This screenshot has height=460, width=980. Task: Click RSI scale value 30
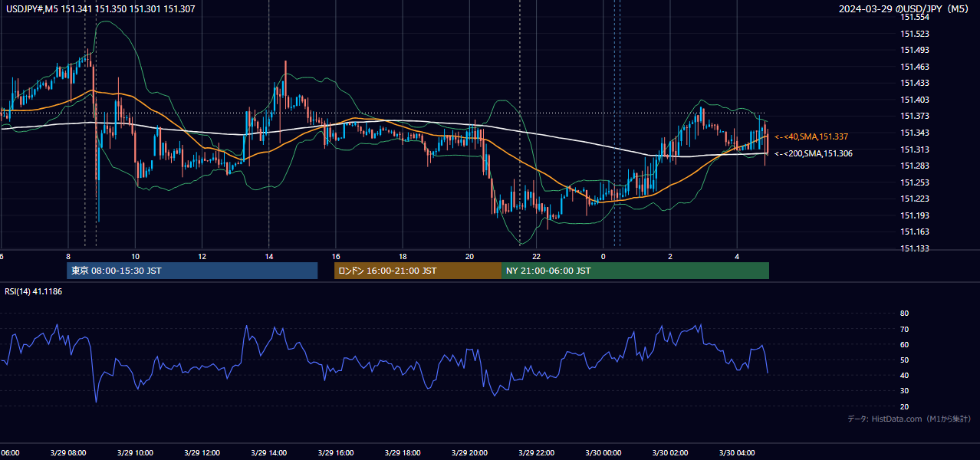click(x=904, y=391)
